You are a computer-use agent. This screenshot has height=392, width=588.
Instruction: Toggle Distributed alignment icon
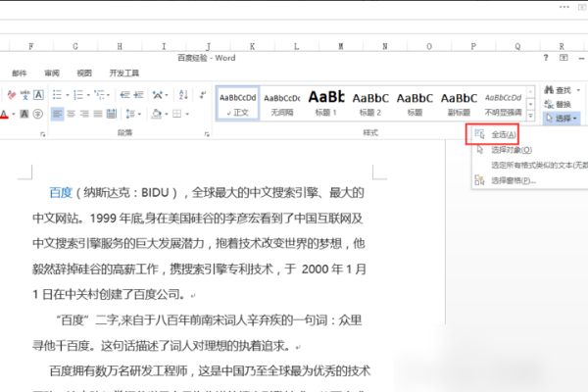click(112, 114)
